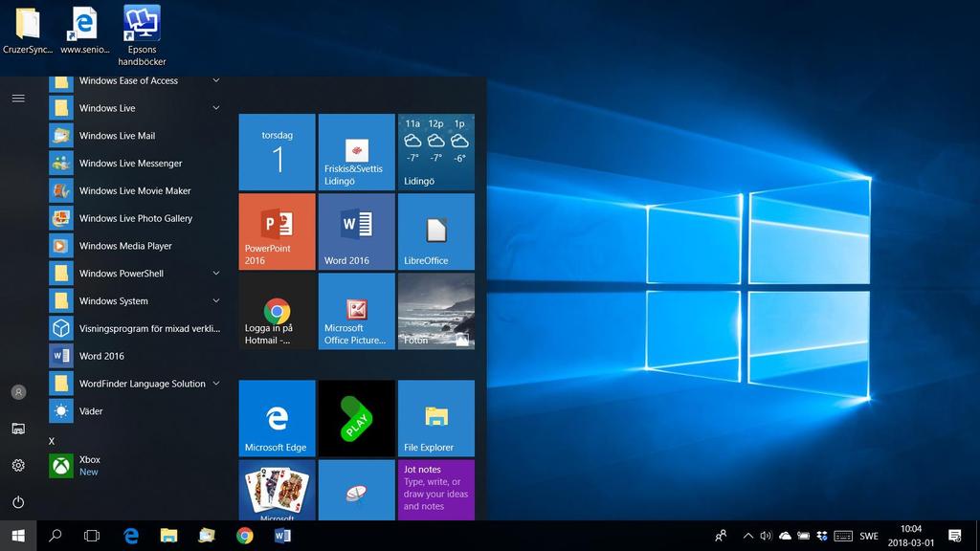
Task: Open the OneDrive cloud tray icon
Action: 785,536
